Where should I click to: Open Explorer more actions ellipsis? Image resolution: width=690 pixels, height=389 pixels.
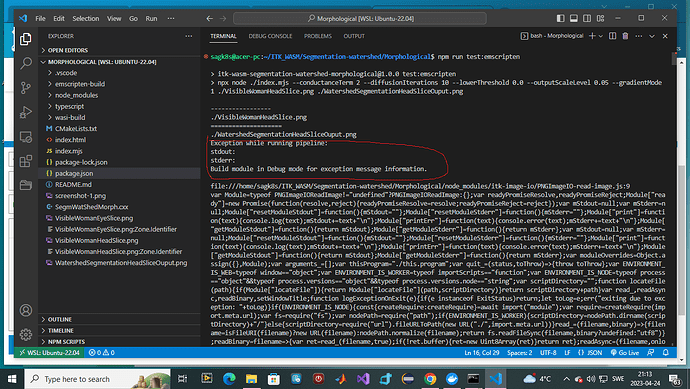point(189,36)
